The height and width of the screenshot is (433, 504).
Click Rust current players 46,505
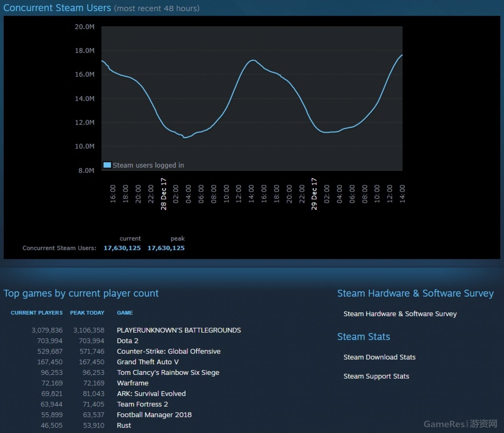52,425
